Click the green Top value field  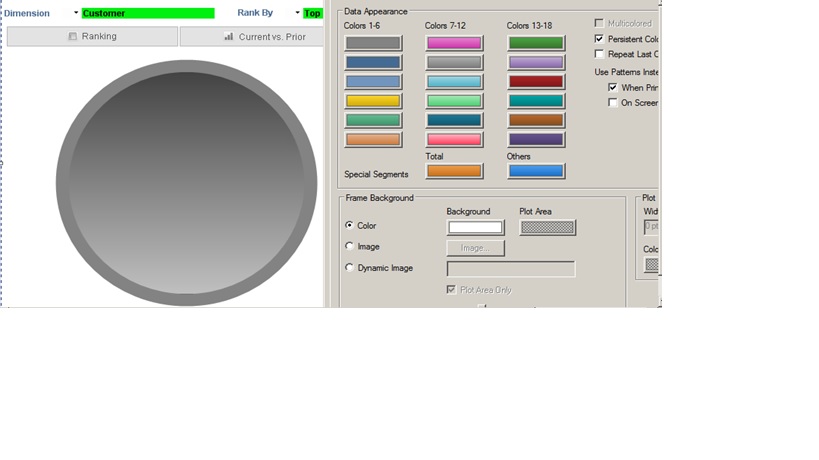tap(312, 13)
